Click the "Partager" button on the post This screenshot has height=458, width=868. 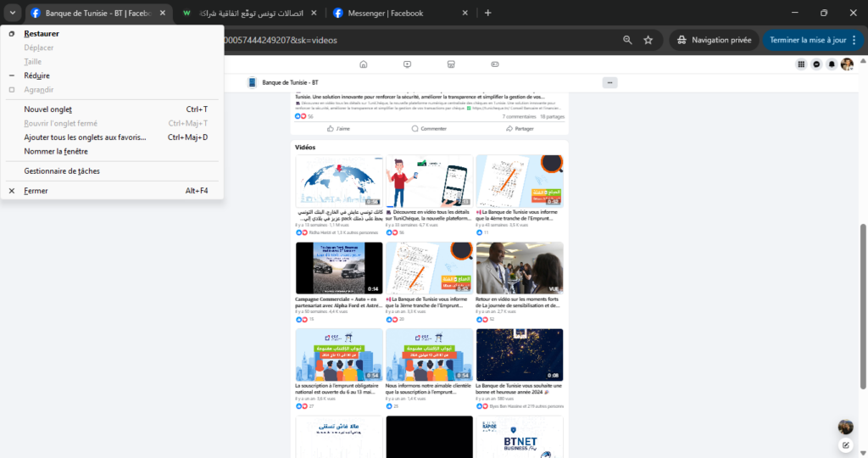click(x=520, y=129)
